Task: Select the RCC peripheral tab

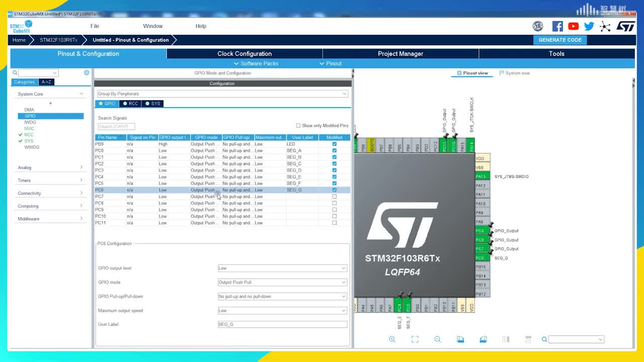Action: click(130, 104)
